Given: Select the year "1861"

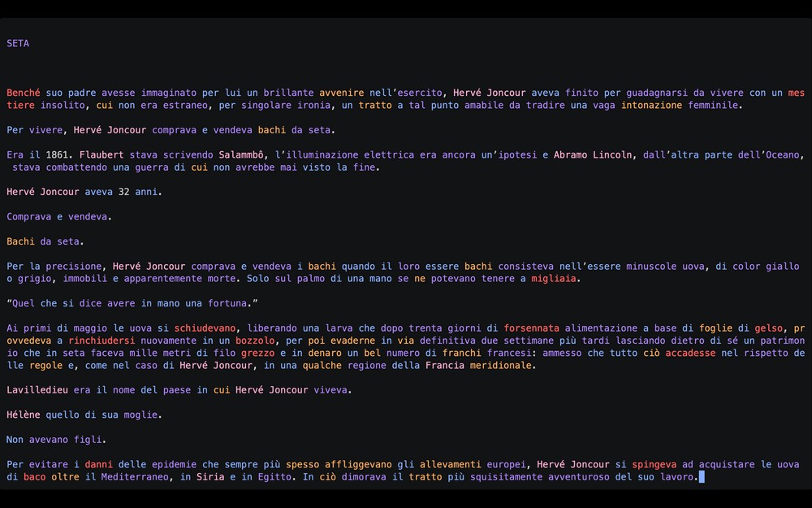Looking at the screenshot, I should click(57, 154).
